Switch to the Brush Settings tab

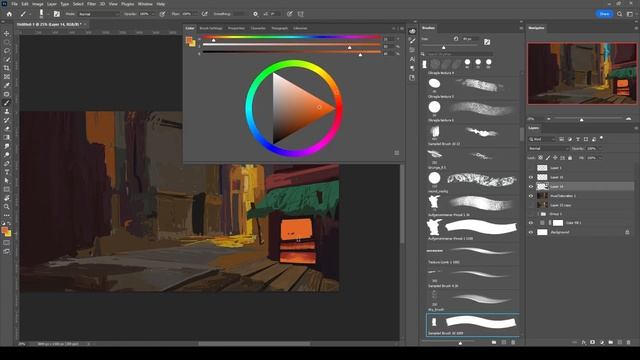click(211, 28)
